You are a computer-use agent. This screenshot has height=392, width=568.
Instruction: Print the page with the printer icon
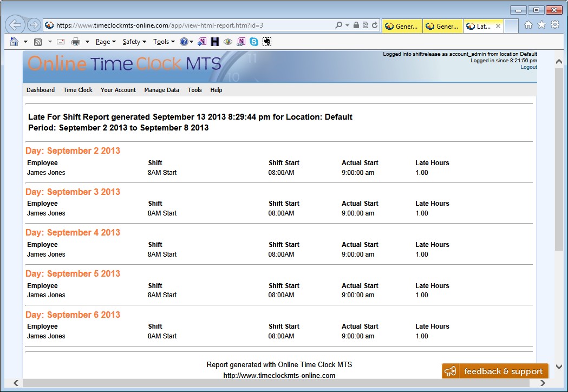click(76, 42)
